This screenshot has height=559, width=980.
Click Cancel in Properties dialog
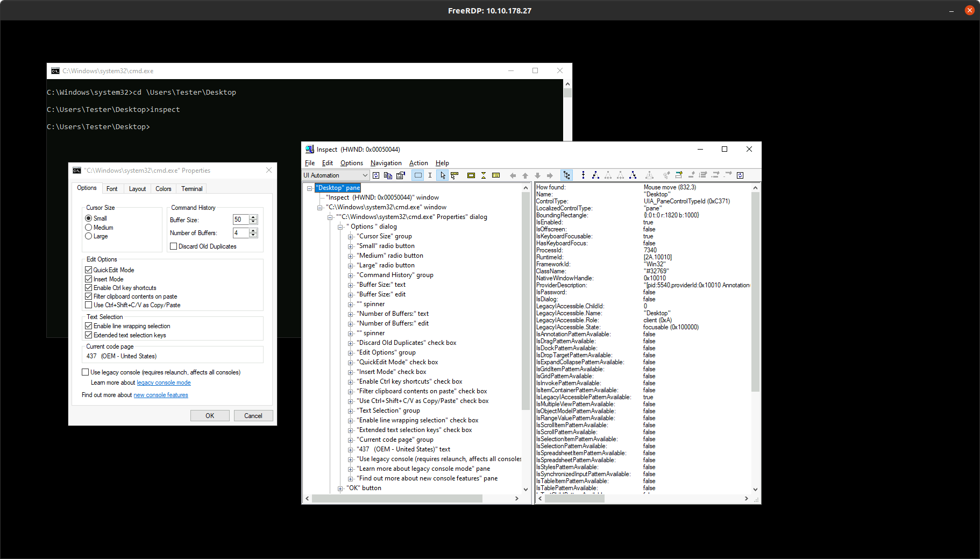tap(253, 416)
